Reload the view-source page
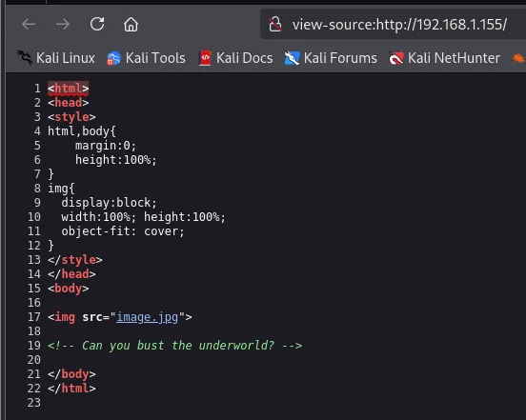This screenshot has width=526, height=420. pos(97,24)
